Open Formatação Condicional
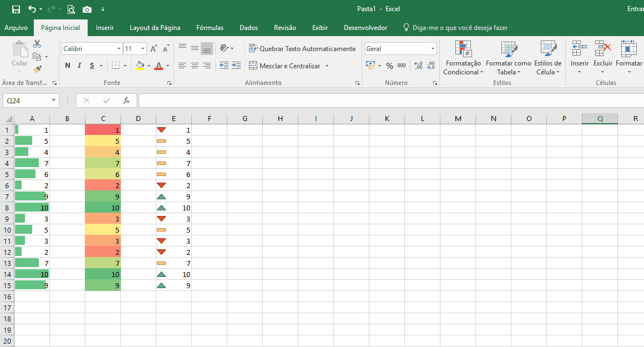 [463, 58]
